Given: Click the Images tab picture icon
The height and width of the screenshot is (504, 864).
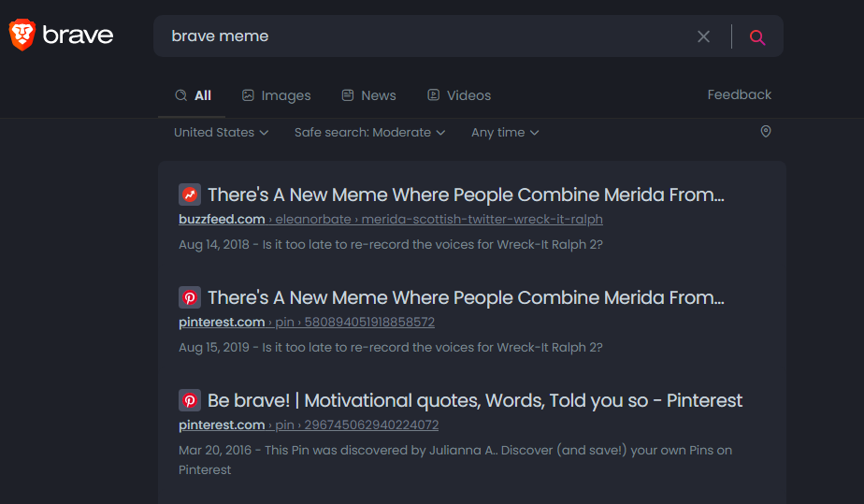Looking at the screenshot, I should click(248, 95).
